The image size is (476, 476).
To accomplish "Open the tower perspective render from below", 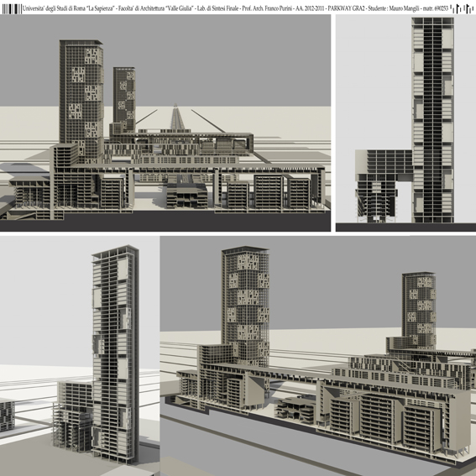I will pos(80,356).
